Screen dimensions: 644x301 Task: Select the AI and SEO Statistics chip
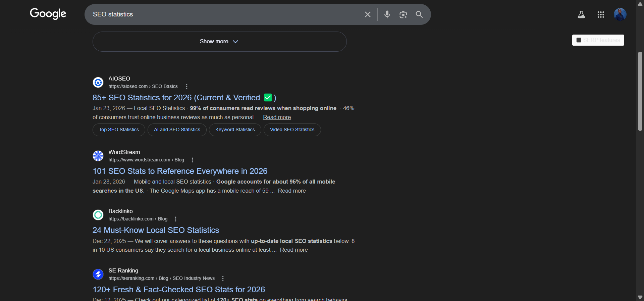coord(177,130)
